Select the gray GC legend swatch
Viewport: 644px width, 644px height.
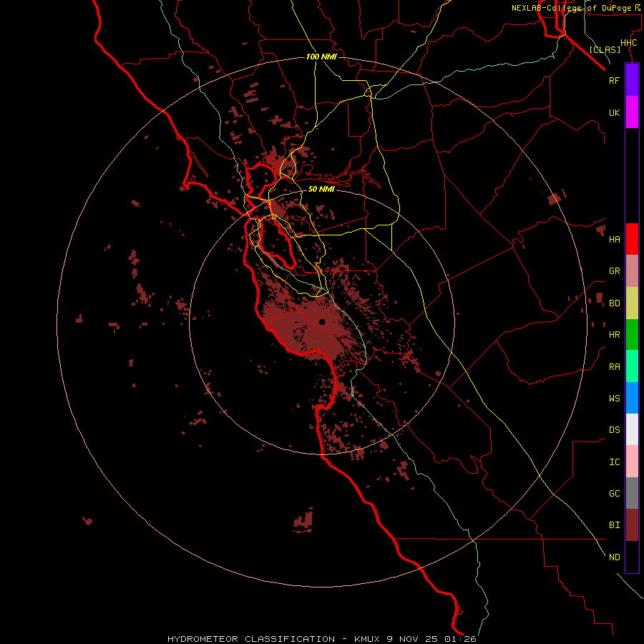pos(632,493)
